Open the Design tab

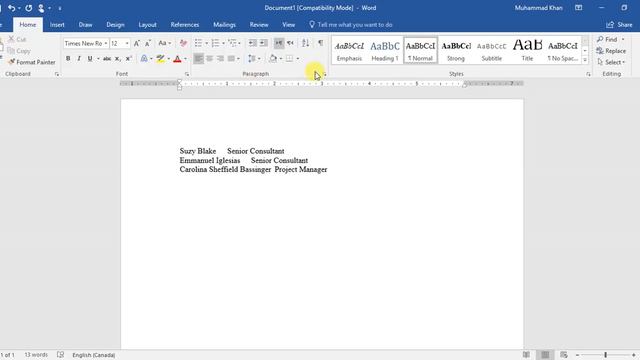(x=115, y=24)
